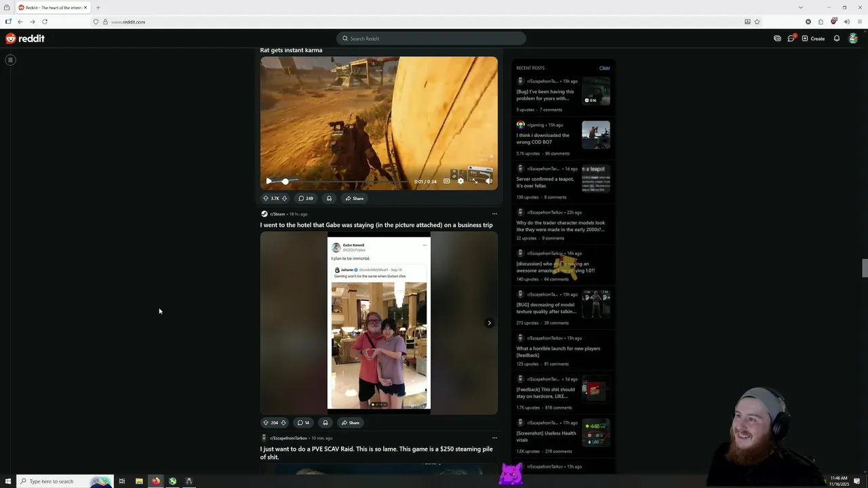Screen dimensions: 868x488
Task: Open the PVE SCAV Raid post title
Action: 376,453
